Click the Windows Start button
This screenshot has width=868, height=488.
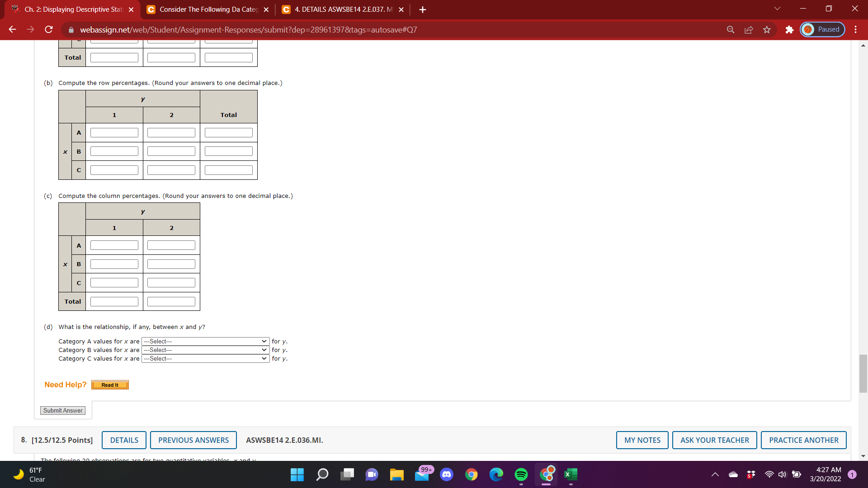coord(297,474)
